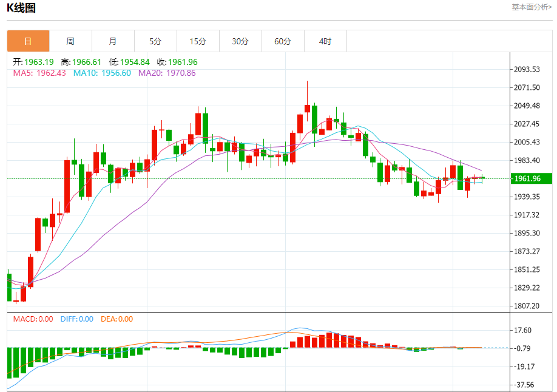Click the 2049.48 price axis label

tap(527, 106)
